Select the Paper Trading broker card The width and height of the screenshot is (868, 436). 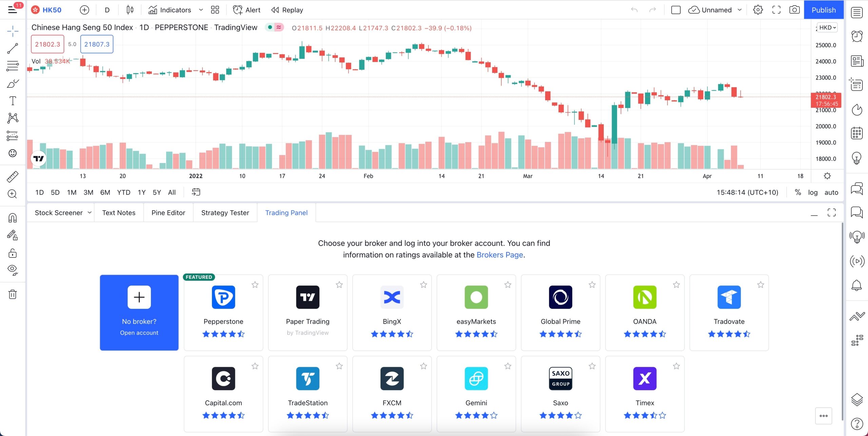(308, 312)
